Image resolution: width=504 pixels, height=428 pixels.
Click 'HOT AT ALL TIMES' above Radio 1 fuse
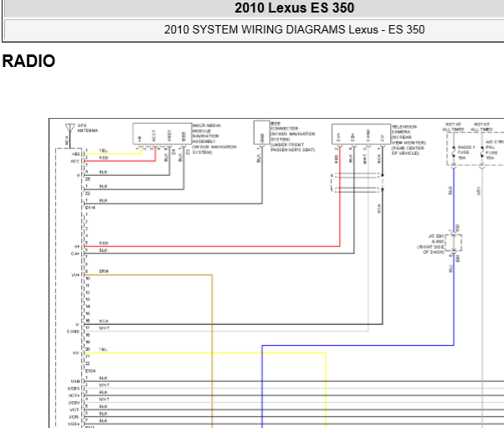coord(453,126)
